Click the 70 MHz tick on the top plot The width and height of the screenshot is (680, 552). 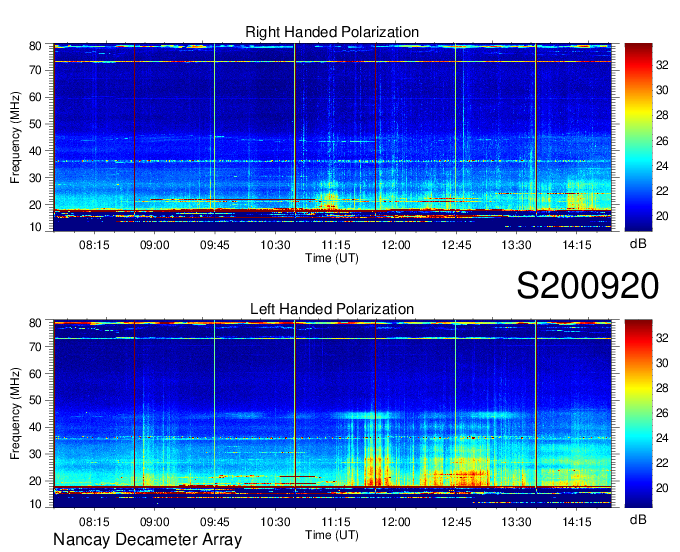click(35, 70)
